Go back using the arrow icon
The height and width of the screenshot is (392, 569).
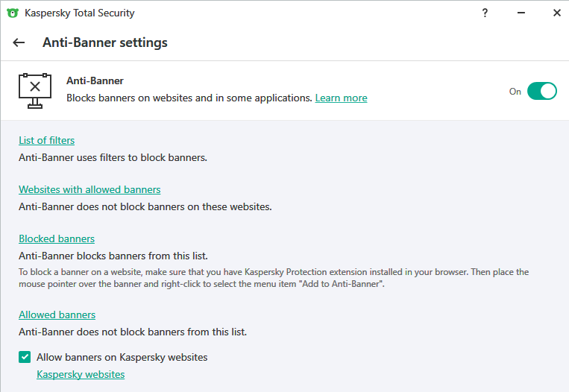pyautogui.click(x=19, y=42)
